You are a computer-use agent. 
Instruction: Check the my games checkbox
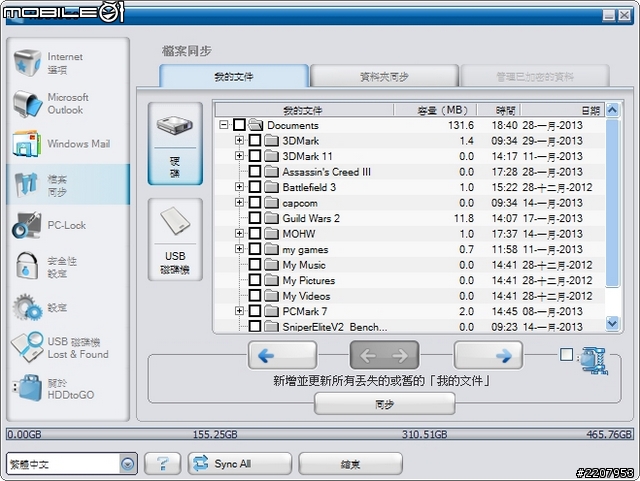point(255,249)
